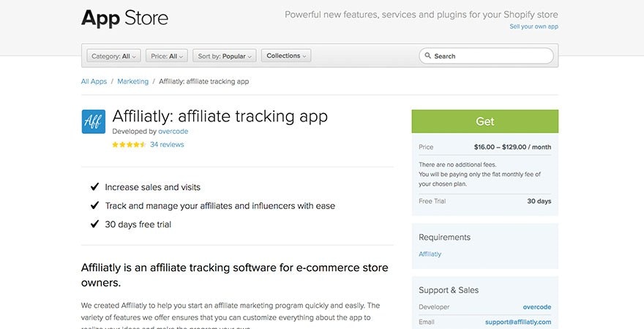Expand the Price filter dropdown
The height and width of the screenshot is (329, 644).
coord(167,56)
